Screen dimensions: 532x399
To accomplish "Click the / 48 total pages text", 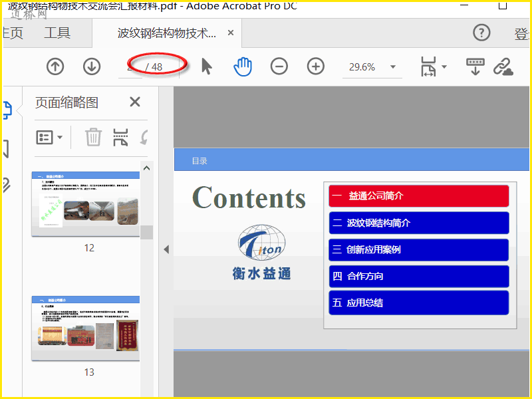I will [x=154, y=67].
